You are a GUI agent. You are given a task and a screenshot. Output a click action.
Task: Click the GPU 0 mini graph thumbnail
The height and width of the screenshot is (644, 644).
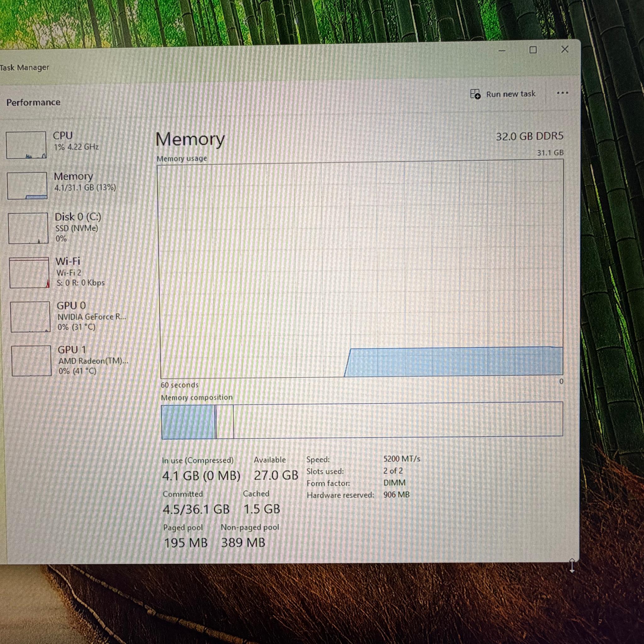[x=30, y=317]
